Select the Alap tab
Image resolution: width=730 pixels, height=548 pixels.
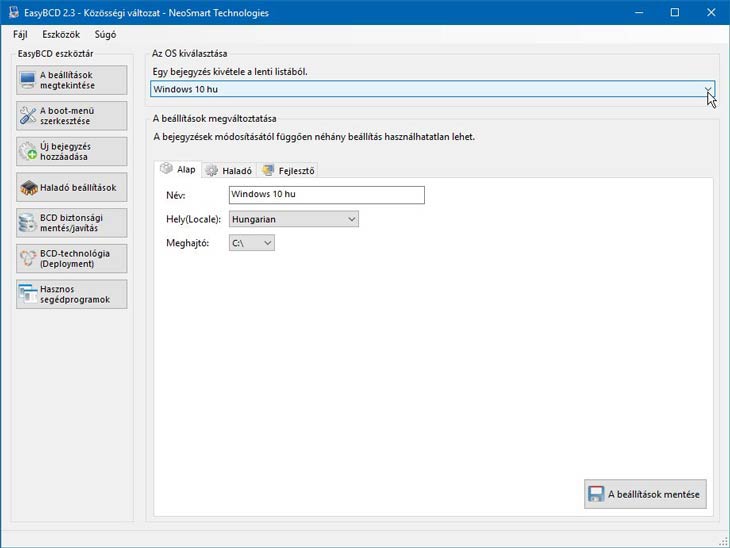(x=179, y=169)
